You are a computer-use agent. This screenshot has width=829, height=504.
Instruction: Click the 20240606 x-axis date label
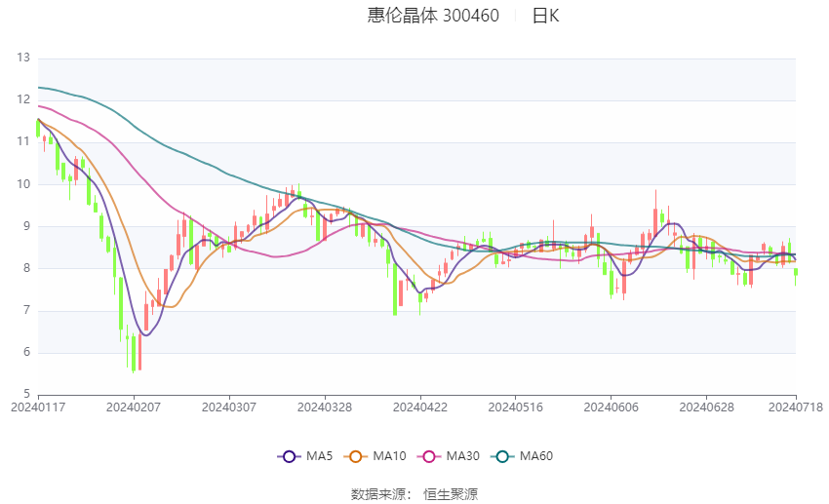tap(612, 407)
